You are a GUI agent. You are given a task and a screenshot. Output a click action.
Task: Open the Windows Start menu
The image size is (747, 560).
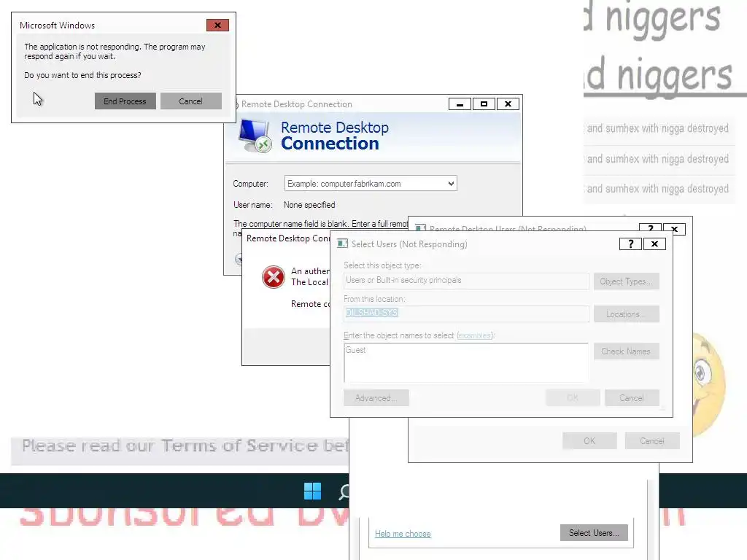pos(312,491)
